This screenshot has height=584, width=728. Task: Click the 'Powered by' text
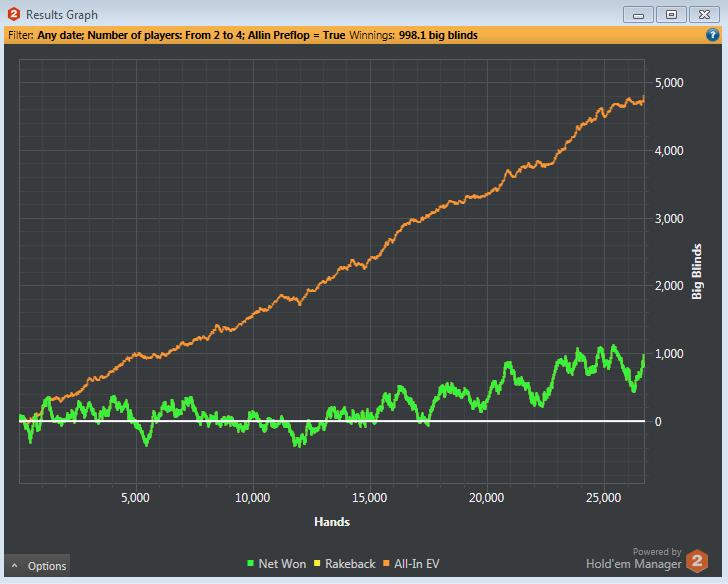pyautogui.click(x=657, y=552)
